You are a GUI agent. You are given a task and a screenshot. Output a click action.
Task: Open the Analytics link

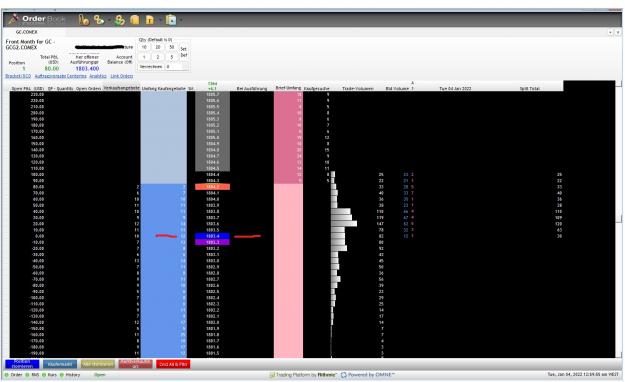click(98, 76)
